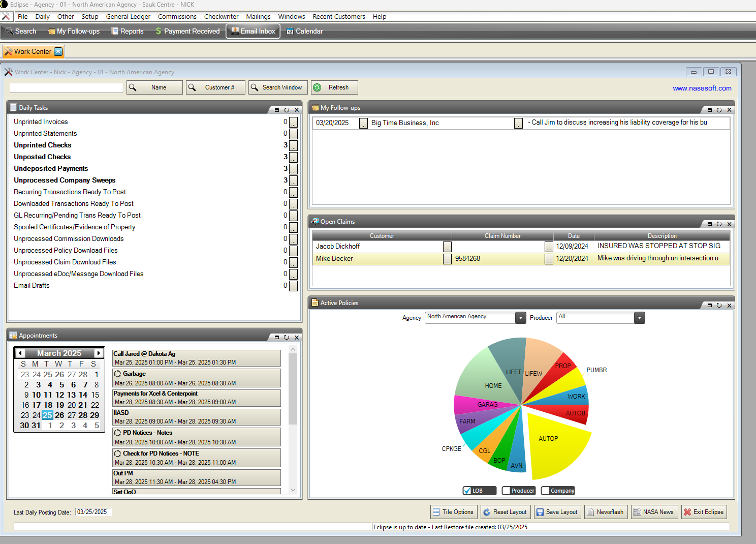756x544 pixels.
Task: Open My Follow-ups from the toolbar
Action: 73,31
